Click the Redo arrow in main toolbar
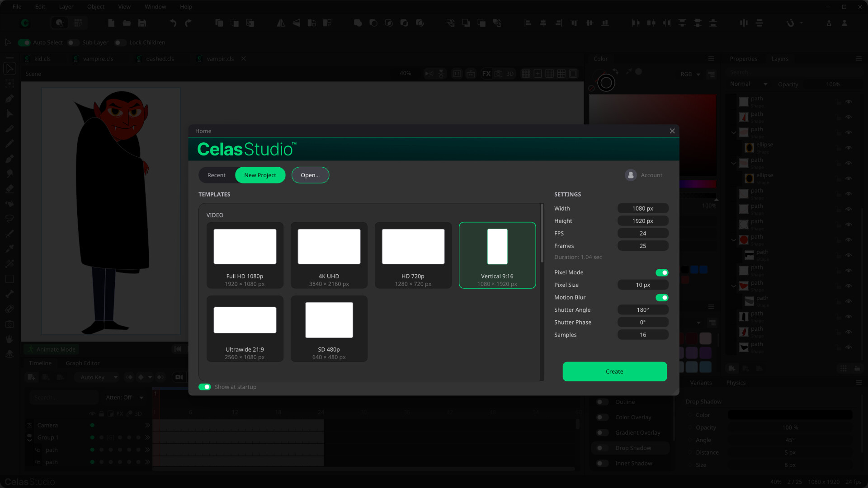868x488 pixels. click(189, 23)
